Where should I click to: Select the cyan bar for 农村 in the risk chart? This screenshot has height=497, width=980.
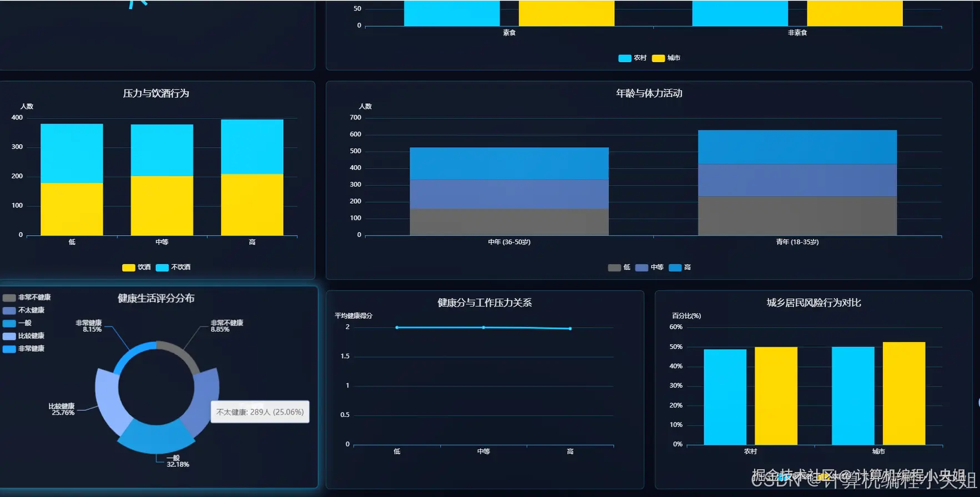click(725, 397)
